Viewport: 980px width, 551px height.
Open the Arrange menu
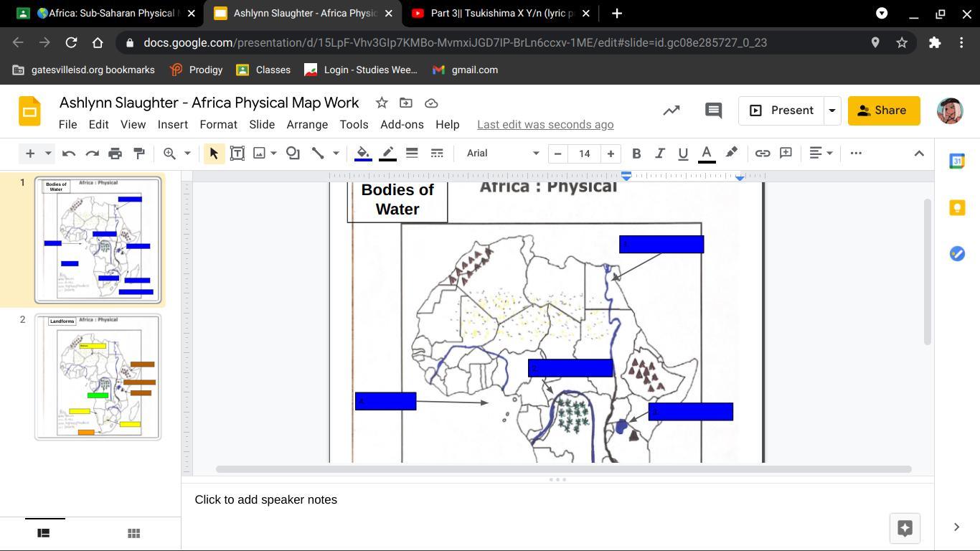click(x=307, y=124)
